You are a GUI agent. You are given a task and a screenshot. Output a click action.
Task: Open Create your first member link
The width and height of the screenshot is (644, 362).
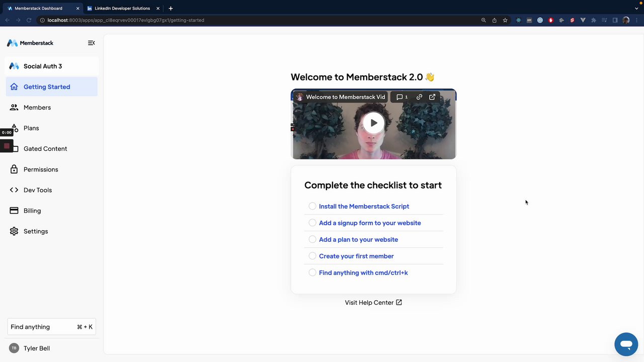click(x=356, y=256)
